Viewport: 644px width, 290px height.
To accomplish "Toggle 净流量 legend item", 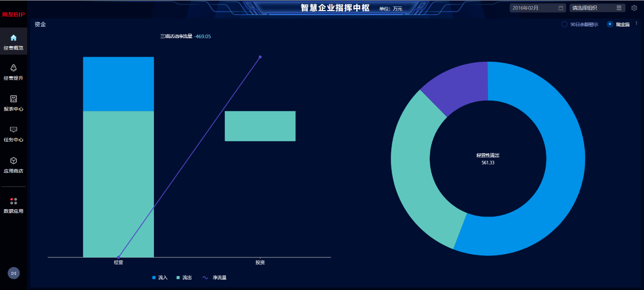I will pos(214,277).
